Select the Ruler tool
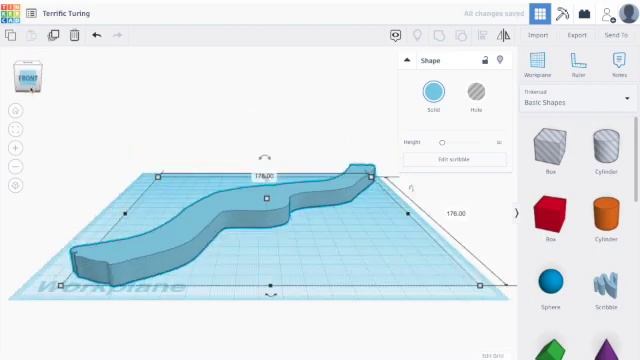The width and height of the screenshot is (640, 360). [578, 64]
